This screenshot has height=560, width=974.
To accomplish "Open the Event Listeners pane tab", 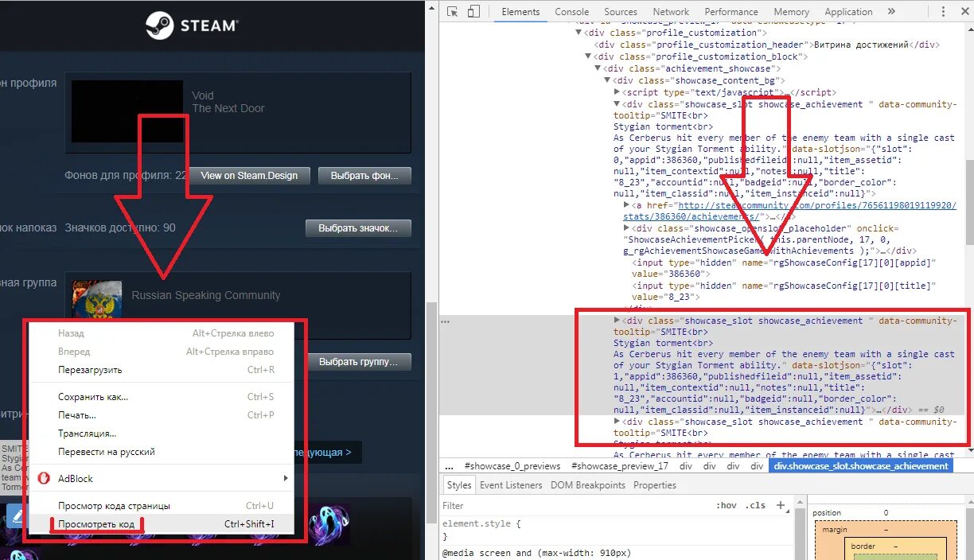I will [x=511, y=485].
